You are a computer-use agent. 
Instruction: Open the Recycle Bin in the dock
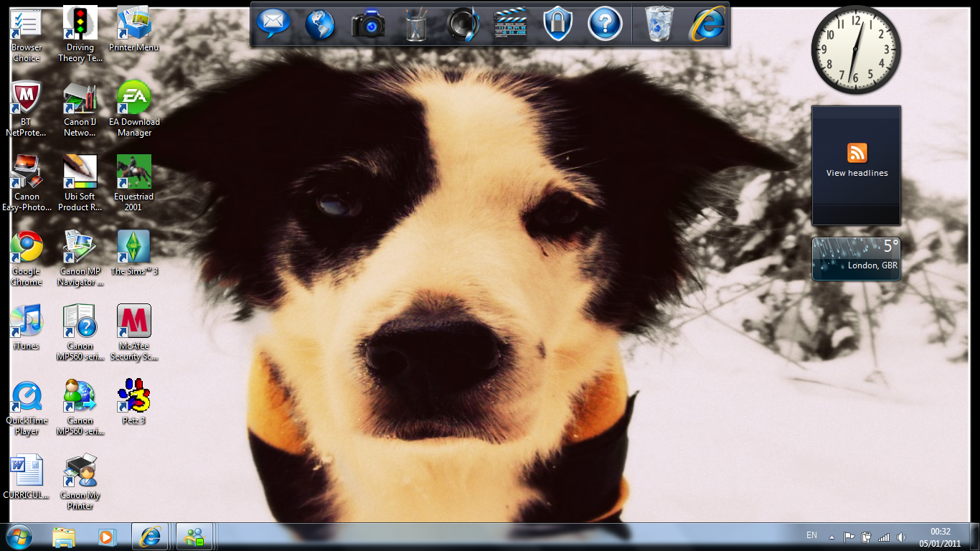click(659, 24)
